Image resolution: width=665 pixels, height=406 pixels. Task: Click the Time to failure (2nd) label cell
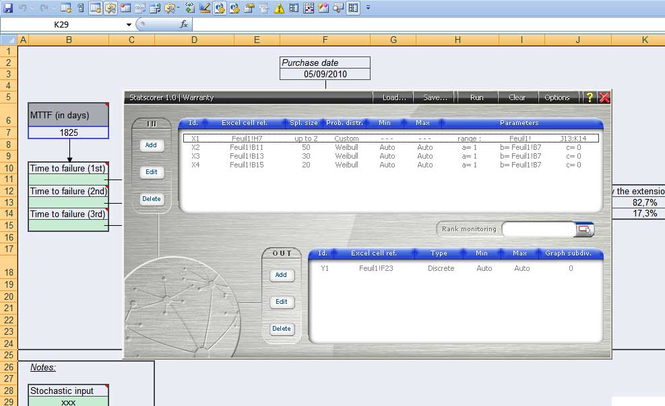(x=68, y=191)
